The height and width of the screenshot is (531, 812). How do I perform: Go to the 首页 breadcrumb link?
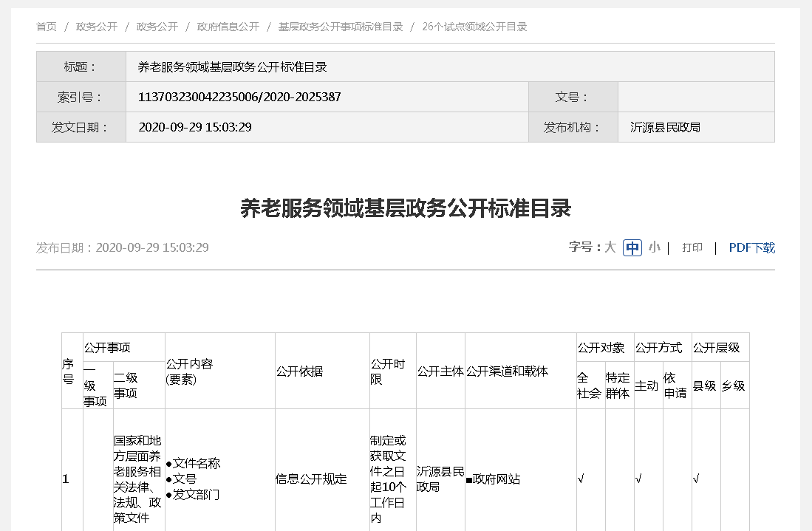pyautogui.click(x=47, y=27)
